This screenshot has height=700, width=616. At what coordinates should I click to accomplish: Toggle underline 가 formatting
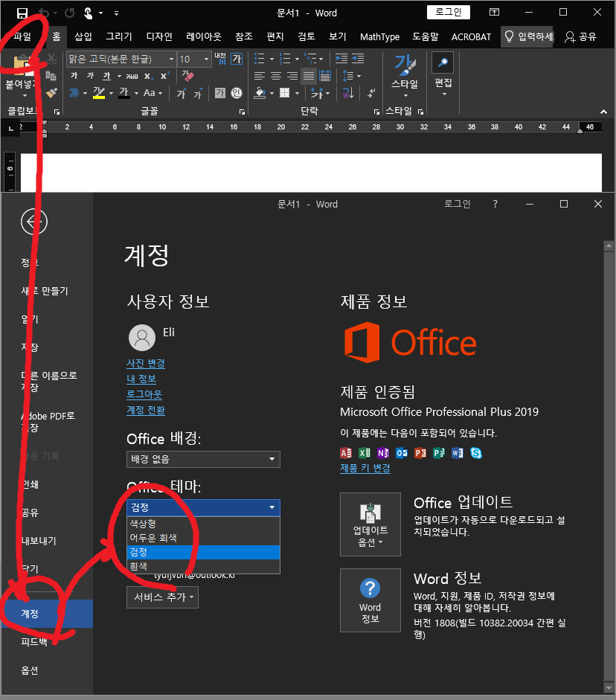pyautogui.click(x=106, y=76)
